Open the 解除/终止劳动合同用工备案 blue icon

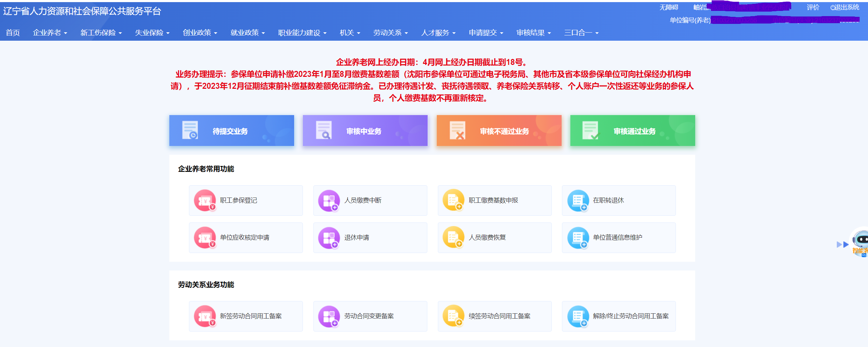click(578, 316)
